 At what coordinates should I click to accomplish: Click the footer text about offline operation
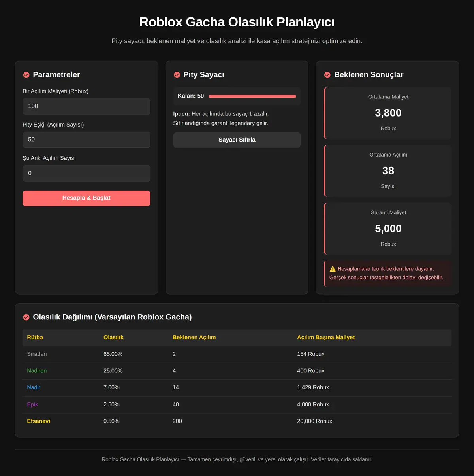click(237, 459)
